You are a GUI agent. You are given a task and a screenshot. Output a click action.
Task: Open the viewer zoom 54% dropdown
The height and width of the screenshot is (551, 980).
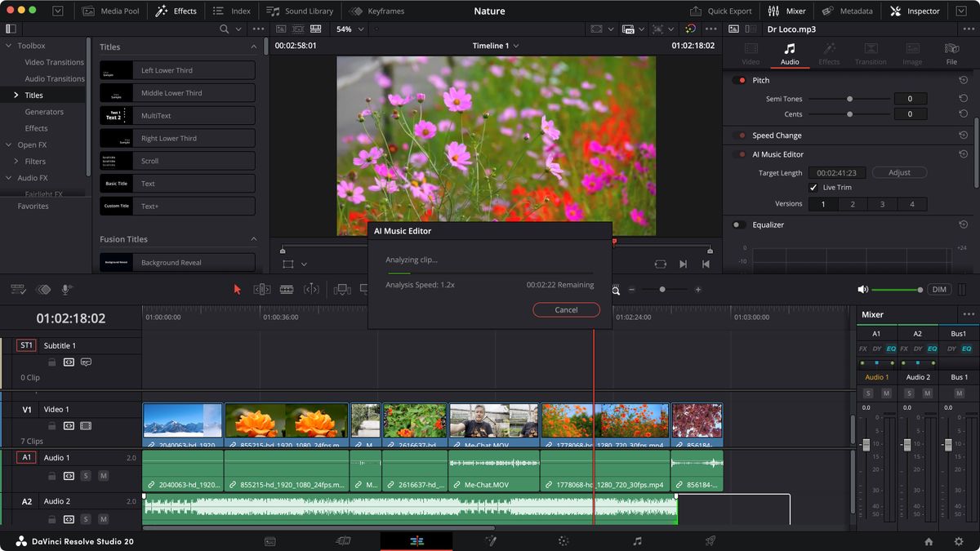(x=350, y=29)
